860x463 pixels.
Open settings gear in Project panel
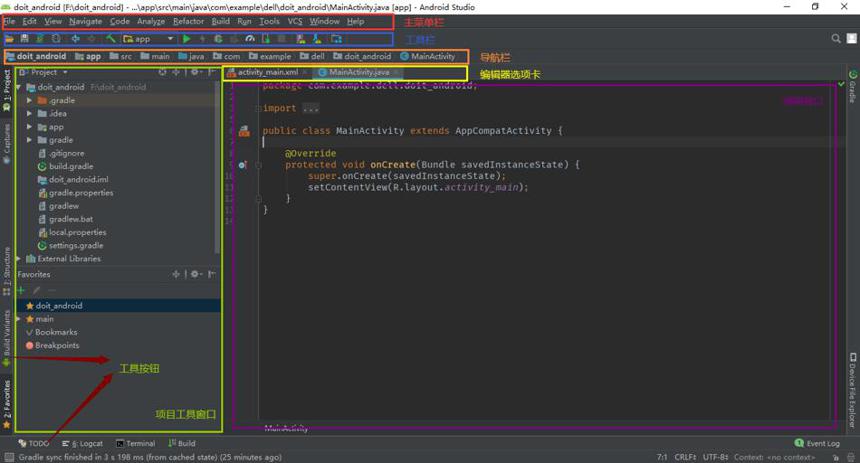195,72
